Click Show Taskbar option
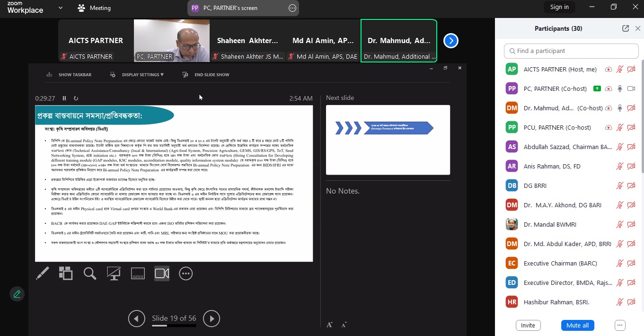Screen dimensions: 644x336 (x=69, y=75)
